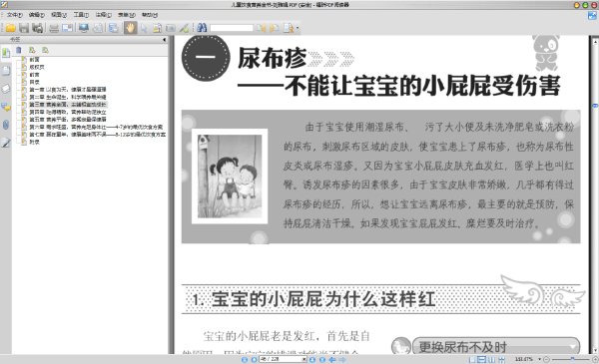599x364 pixels.
Task: Go to the last page in status bar
Action: click(x=322, y=359)
